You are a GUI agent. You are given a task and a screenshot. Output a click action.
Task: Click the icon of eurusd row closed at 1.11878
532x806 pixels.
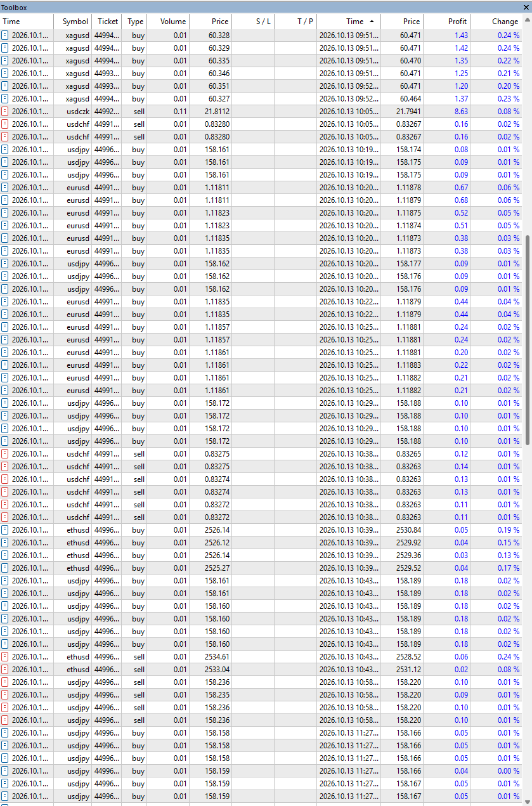(x=5, y=188)
